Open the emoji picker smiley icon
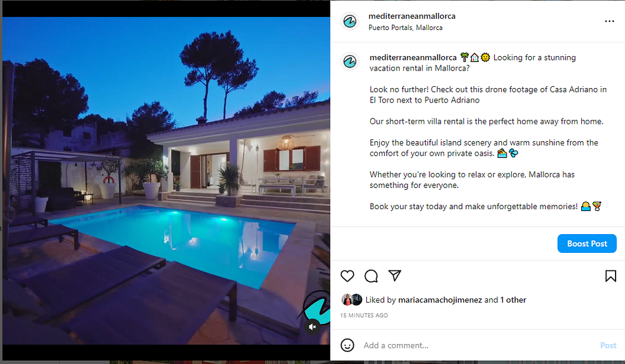Viewport: 625px width, 364px height. click(x=347, y=345)
